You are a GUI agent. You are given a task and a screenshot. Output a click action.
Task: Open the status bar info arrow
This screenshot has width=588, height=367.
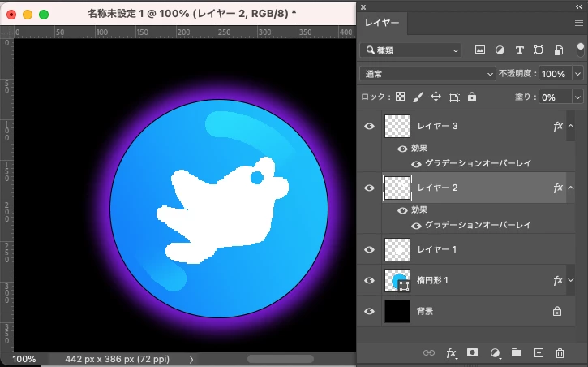pyautogui.click(x=191, y=359)
